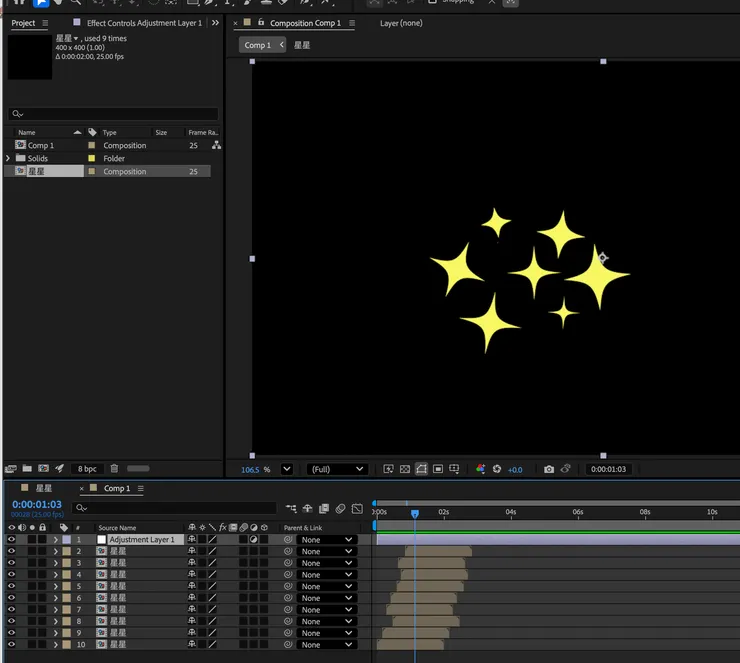
Task: Click the lavender label color swatch of layer 1
Action: tap(66, 540)
